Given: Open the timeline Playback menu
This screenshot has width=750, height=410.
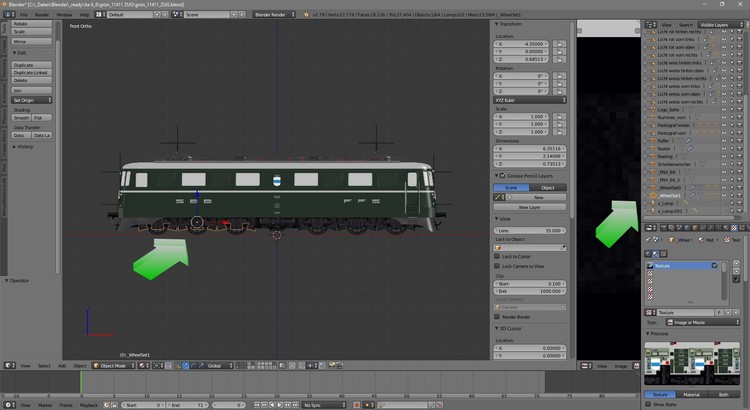Looking at the screenshot, I should coord(88,405).
